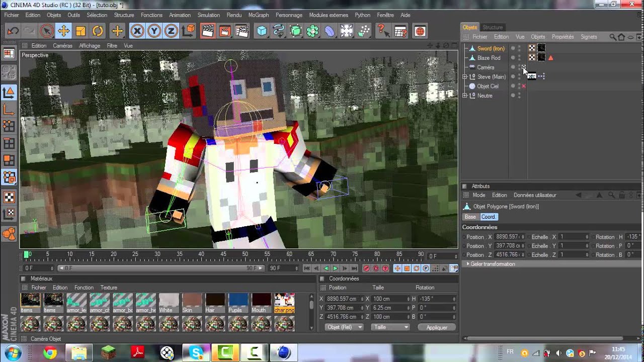The image size is (644, 362).
Task: Open the deformer objects icon
Action: [330, 31]
